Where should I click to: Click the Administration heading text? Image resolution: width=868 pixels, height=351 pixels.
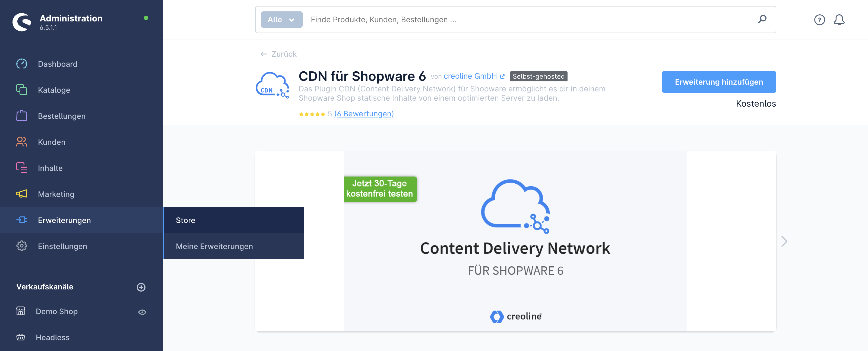[x=71, y=18]
